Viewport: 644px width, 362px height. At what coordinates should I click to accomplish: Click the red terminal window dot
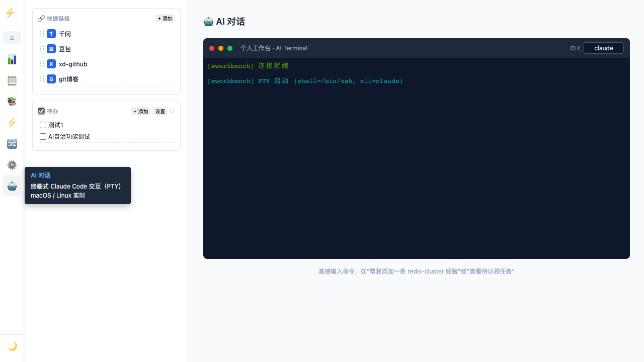click(212, 48)
